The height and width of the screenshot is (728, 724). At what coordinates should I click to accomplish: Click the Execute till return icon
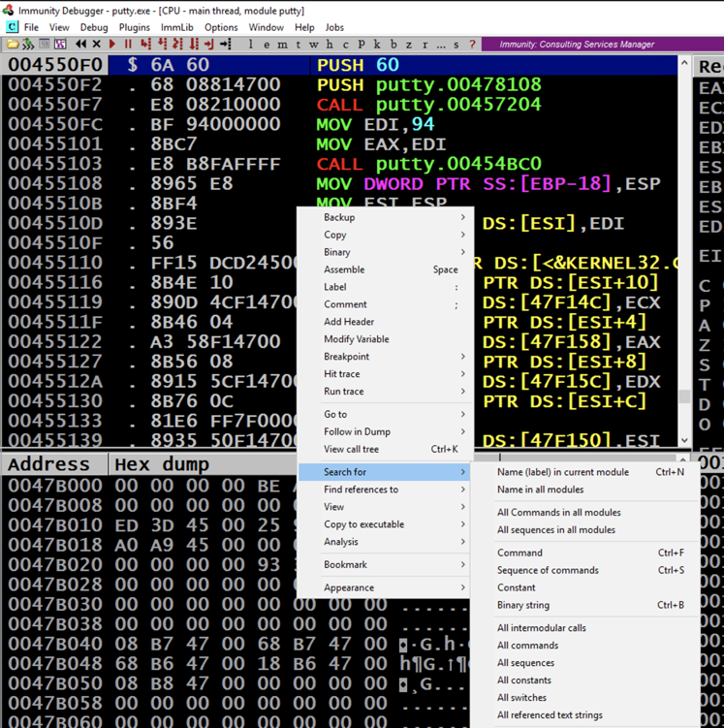(x=208, y=45)
